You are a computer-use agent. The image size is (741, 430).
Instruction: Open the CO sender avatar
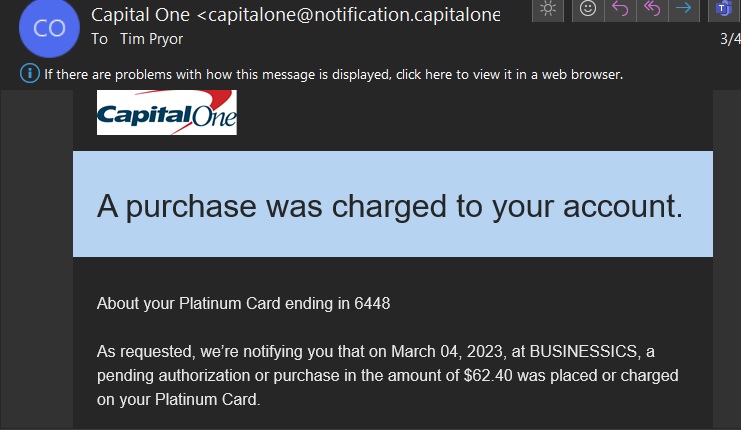click(x=49, y=28)
